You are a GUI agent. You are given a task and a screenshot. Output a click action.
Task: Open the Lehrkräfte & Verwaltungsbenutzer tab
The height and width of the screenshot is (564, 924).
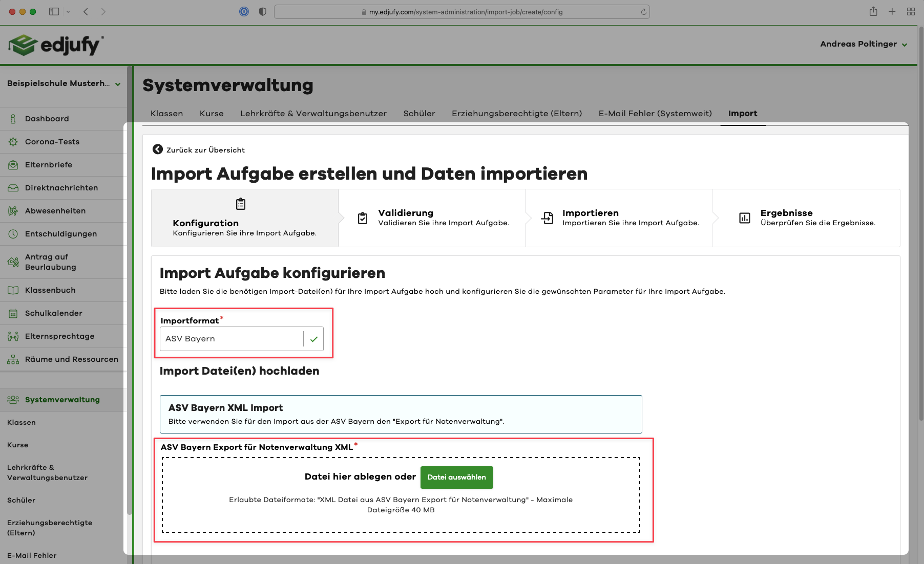pyautogui.click(x=313, y=114)
